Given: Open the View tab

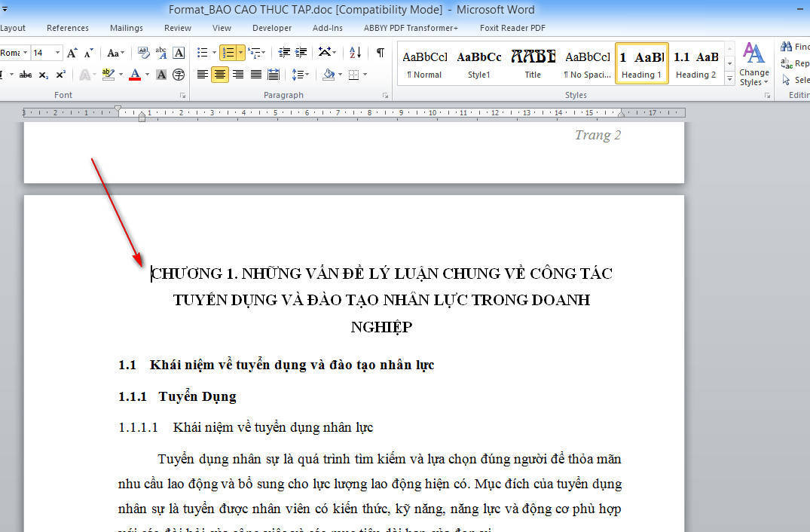Looking at the screenshot, I should [222, 28].
